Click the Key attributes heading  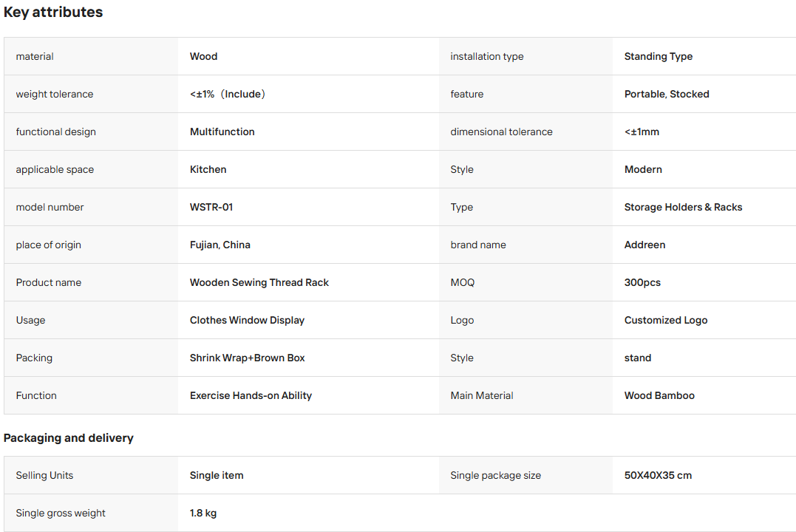53,12
